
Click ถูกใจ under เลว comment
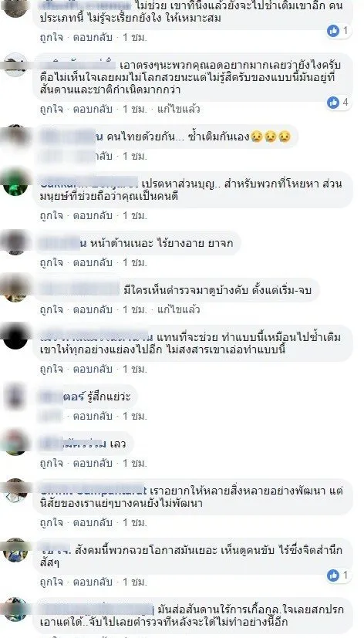pyautogui.click(x=51, y=464)
